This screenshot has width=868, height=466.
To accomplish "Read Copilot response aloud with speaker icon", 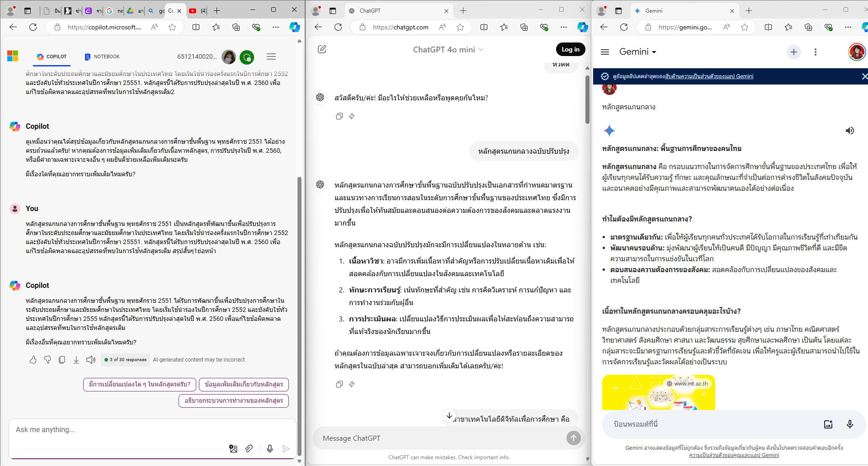I will 91,360.
